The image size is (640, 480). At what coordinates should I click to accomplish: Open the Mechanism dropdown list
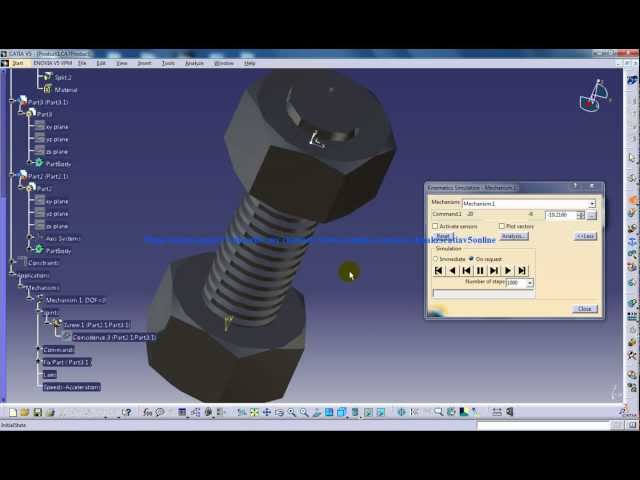click(x=592, y=204)
